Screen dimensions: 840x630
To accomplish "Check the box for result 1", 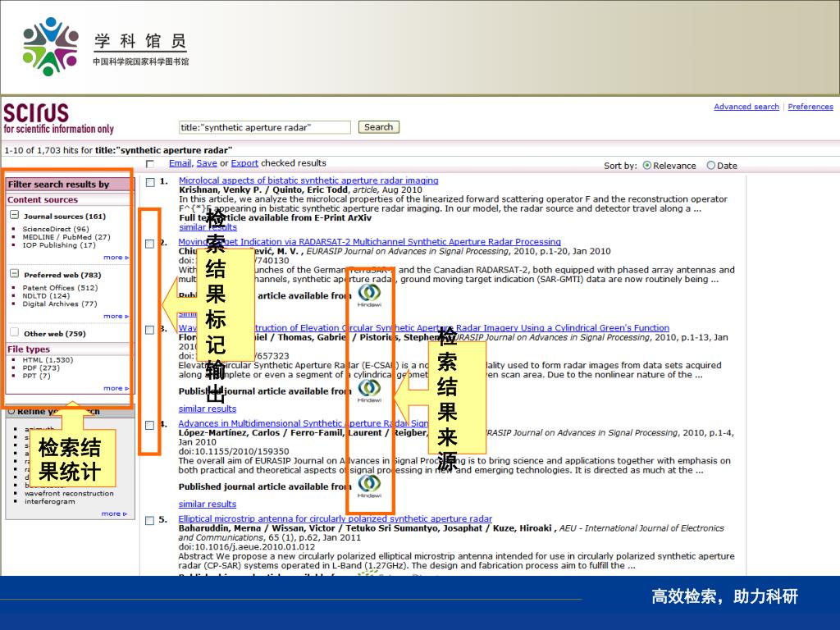I will (x=151, y=182).
